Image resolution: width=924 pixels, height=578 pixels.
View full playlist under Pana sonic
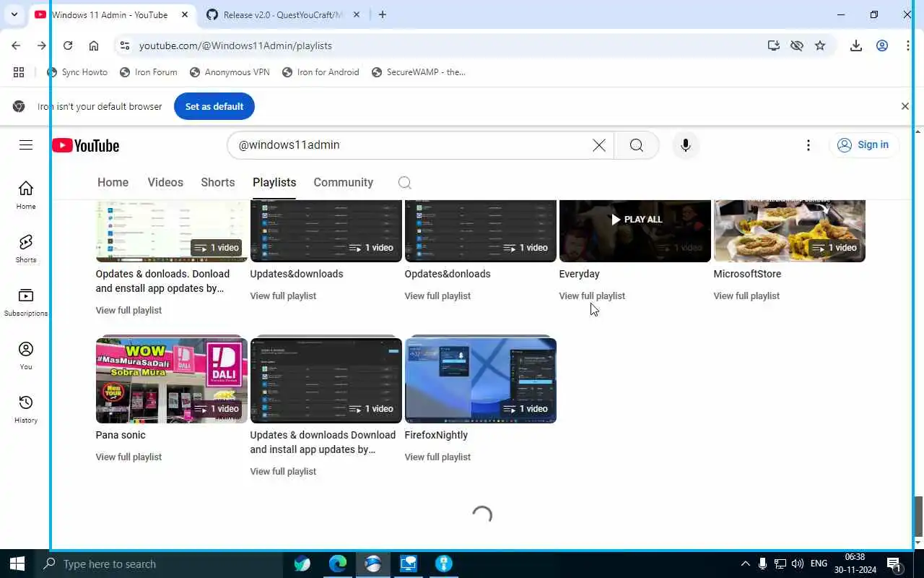pyautogui.click(x=128, y=457)
